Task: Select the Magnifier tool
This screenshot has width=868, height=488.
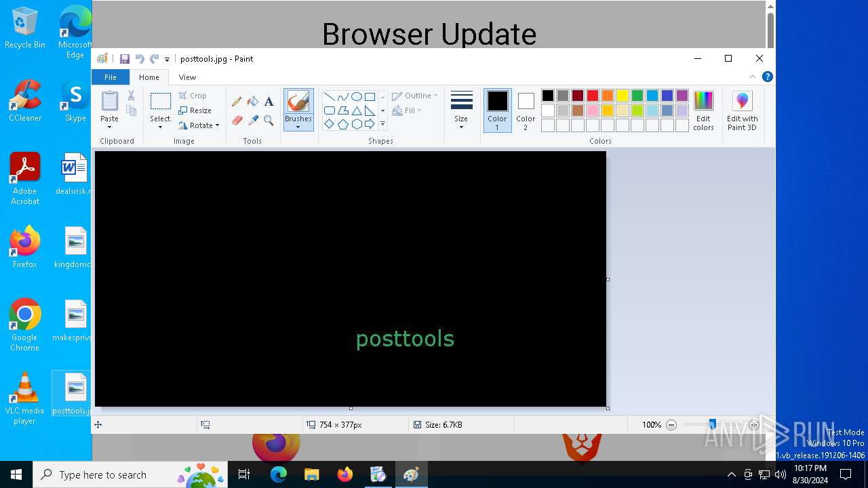Action: [x=269, y=121]
